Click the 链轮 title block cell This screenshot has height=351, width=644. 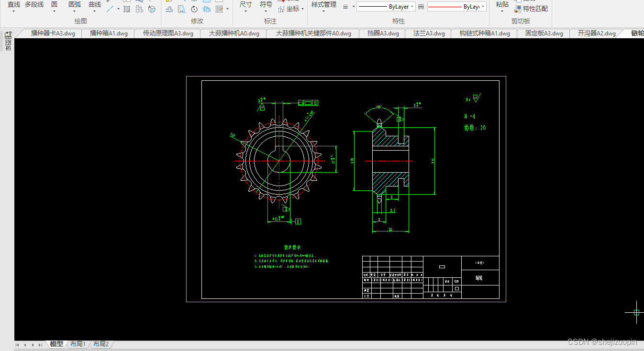[480, 277]
